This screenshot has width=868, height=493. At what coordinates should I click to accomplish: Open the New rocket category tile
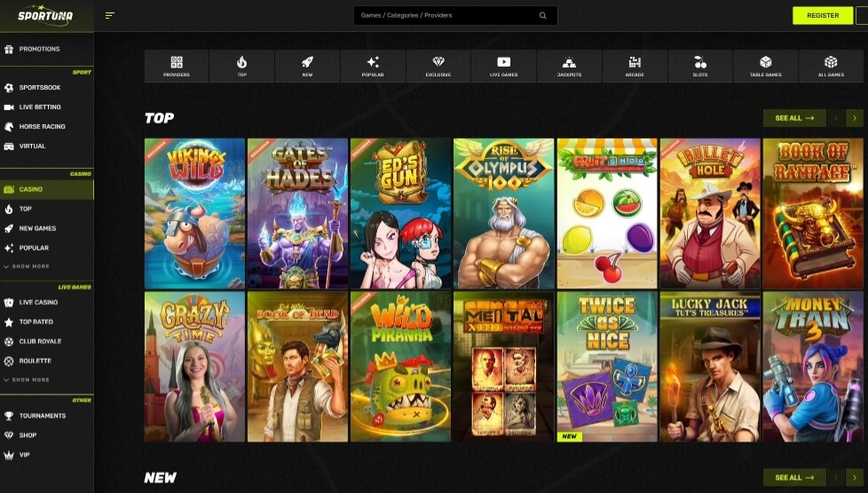click(x=307, y=66)
